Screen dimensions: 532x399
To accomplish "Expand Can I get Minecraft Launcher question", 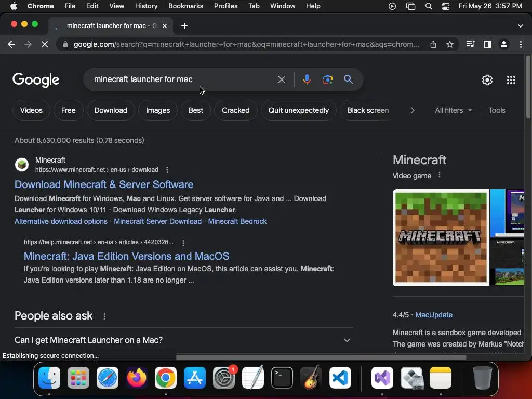I will 183,340.
